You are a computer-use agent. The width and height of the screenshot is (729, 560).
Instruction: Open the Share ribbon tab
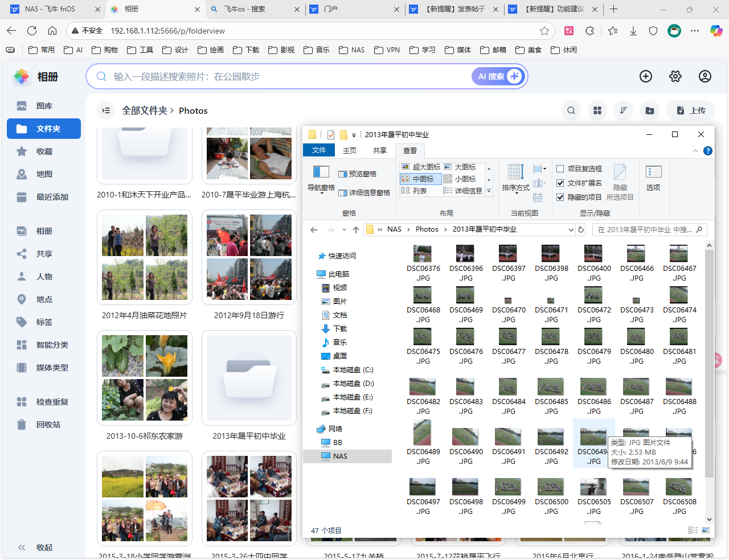point(379,150)
